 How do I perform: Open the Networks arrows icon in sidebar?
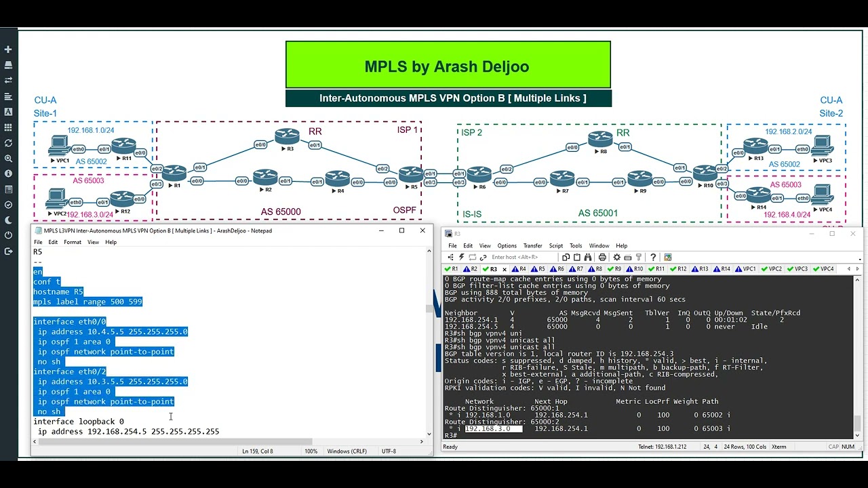point(8,80)
